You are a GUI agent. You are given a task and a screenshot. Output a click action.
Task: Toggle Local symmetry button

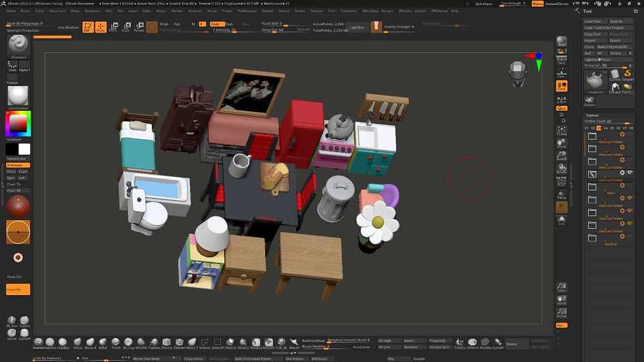(x=562, y=86)
